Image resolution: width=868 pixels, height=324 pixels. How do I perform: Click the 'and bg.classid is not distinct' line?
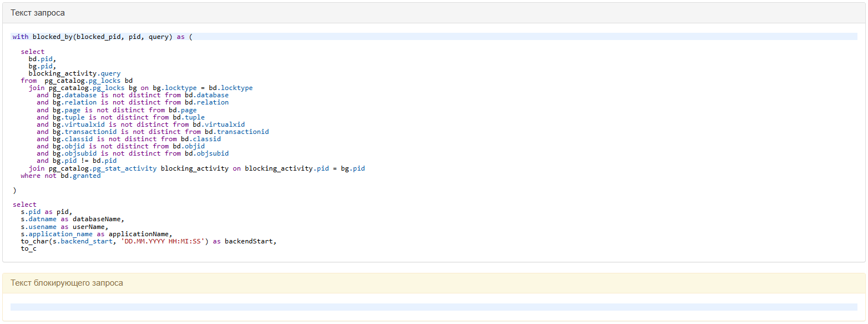tap(129, 139)
